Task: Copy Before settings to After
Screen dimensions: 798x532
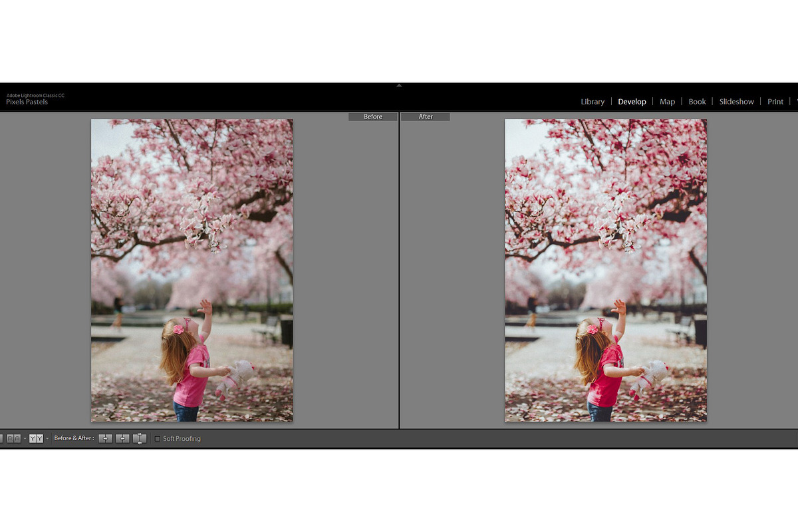Action: tap(105, 438)
